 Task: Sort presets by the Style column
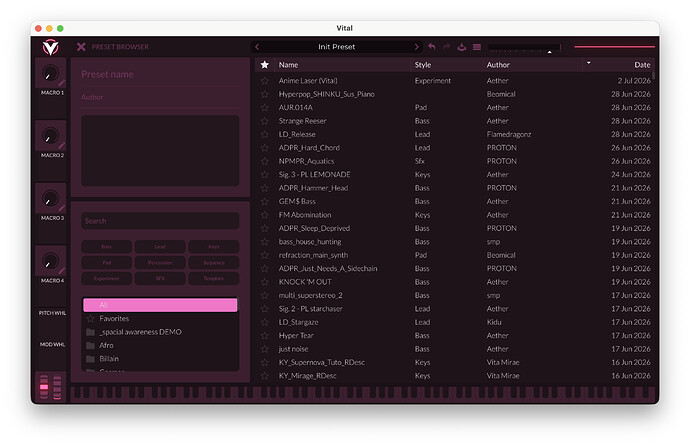[423, 65]
